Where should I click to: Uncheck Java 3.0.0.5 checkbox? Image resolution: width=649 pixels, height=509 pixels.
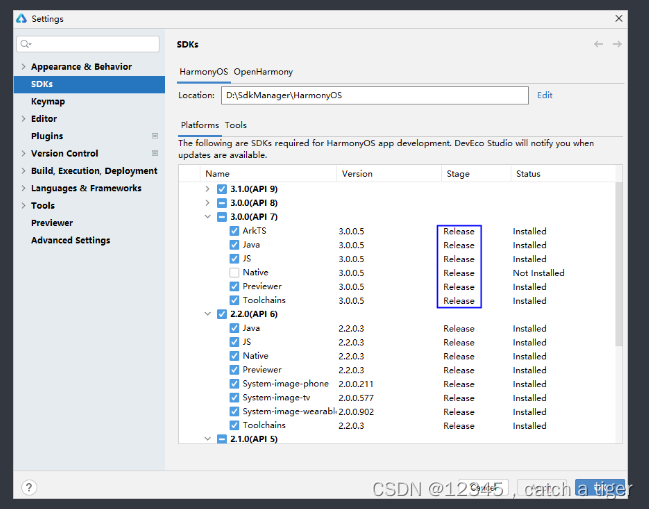(234, 245)
